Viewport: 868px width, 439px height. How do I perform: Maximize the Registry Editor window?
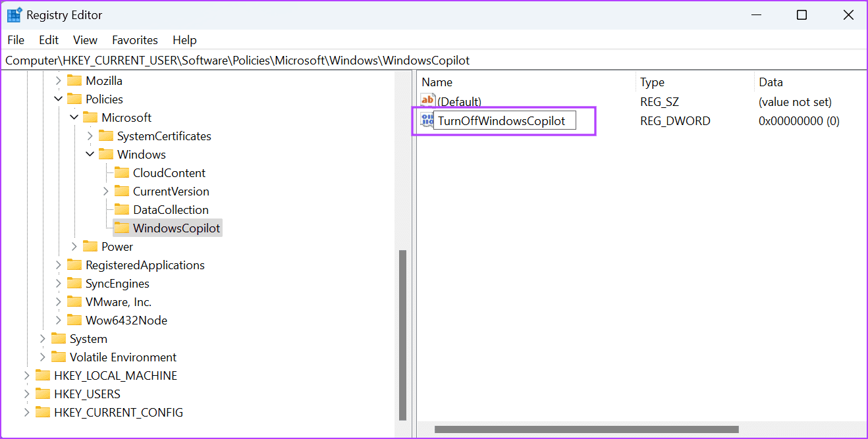pyautogui.click(x=801, y=14)
